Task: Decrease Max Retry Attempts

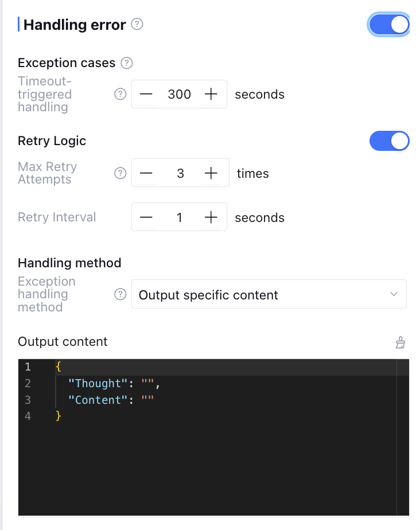Action: pyautogui.click(x=146, y=173)
